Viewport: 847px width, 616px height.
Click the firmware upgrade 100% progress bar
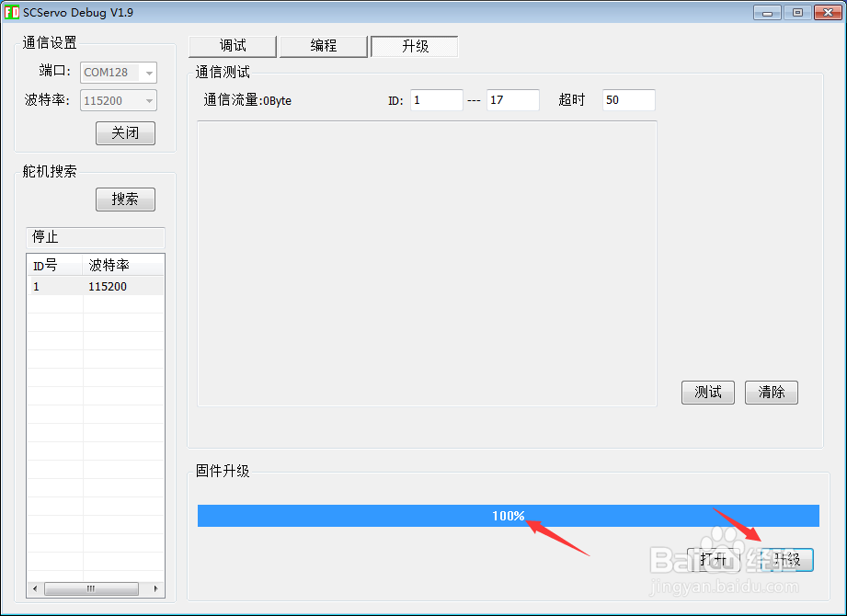509,516
